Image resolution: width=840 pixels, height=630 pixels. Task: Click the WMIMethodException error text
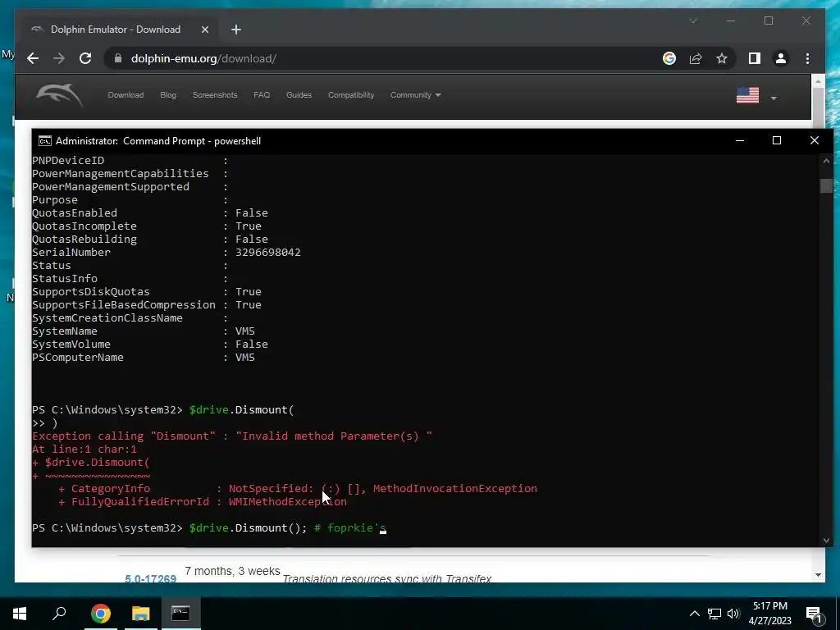[288, 502]
